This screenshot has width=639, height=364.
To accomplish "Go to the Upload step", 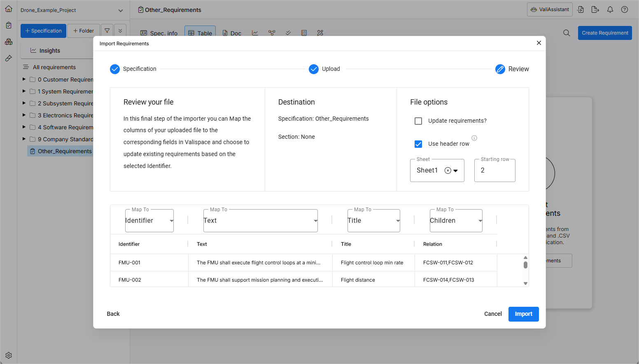I will 314,69.
